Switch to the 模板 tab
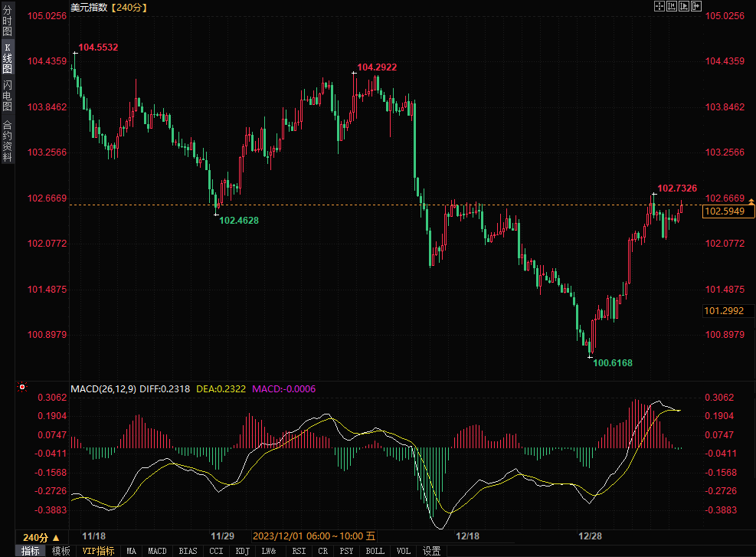 click(x=61, y=551)
